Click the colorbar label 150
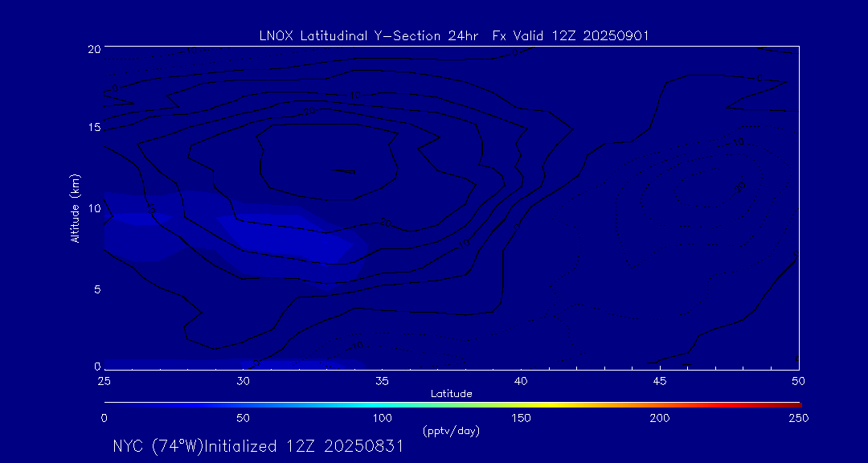Viewport: 868px width, 463px height. click(x=521, y=418)
